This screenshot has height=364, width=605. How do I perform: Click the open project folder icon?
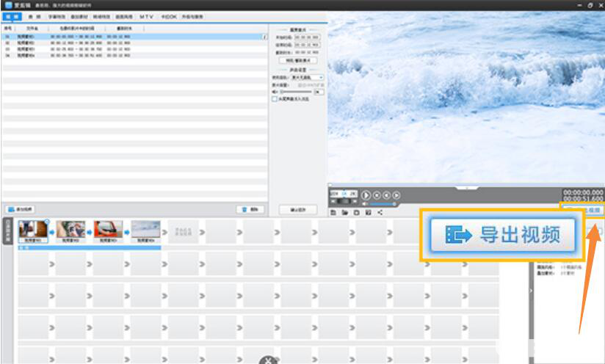pyautogui.click(x=344, y=213)
